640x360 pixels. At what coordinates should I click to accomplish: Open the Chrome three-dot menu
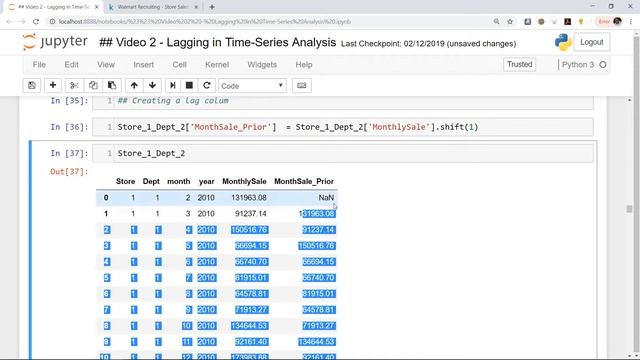631,22
